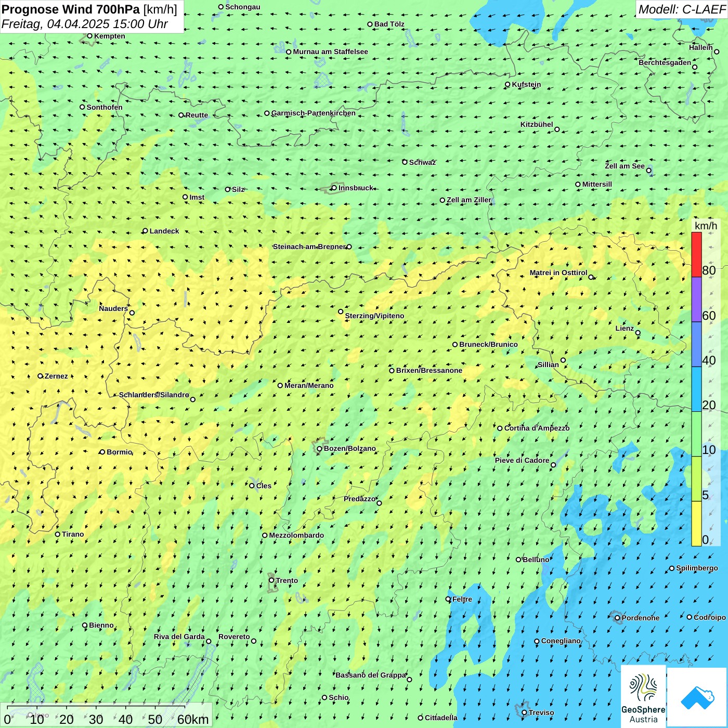This screenshot has width=728, height=728.
Task: Click the yellow 0 km/h legend swatch
Action: coord(696,524)
